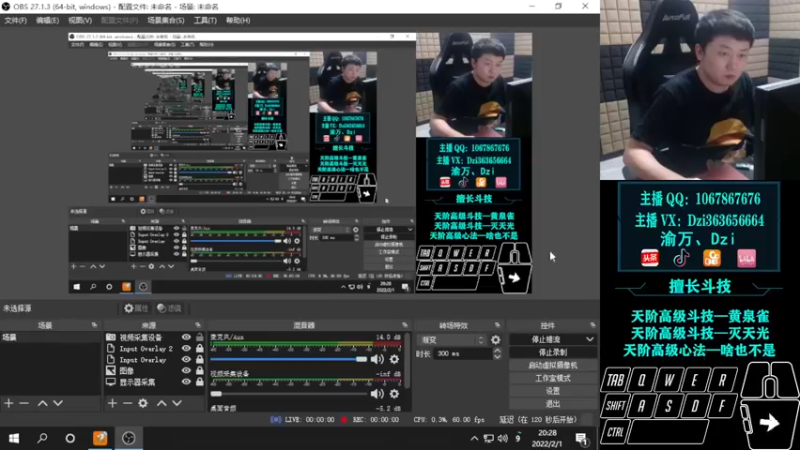The width and height of the screenshot is (800, 450).
Task: Unlock the Input Overlay source
Action: coord(199,360)
